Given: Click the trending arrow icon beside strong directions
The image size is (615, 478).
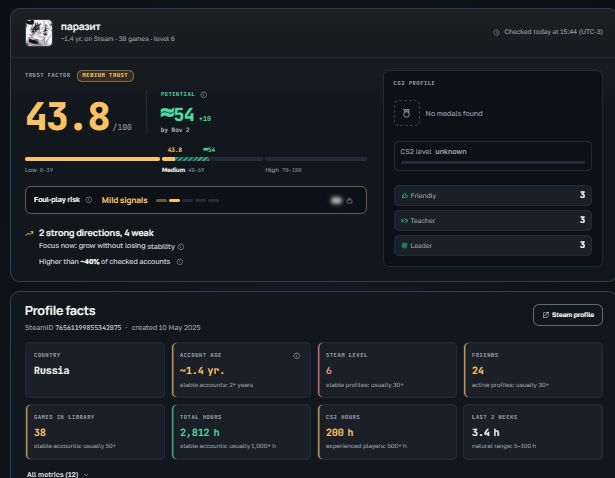Looking at the screenshot, I should coord(29,233).
